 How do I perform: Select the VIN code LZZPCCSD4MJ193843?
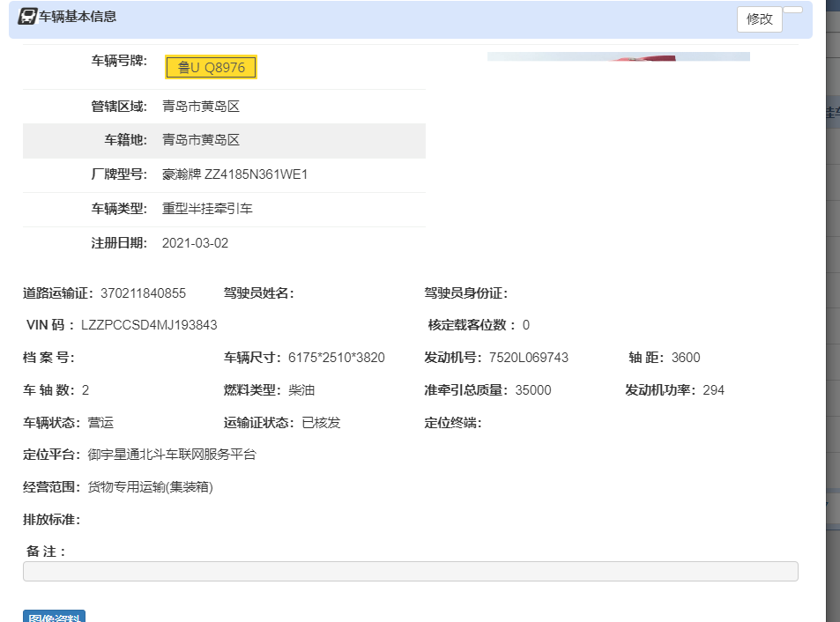pos(149,325)
